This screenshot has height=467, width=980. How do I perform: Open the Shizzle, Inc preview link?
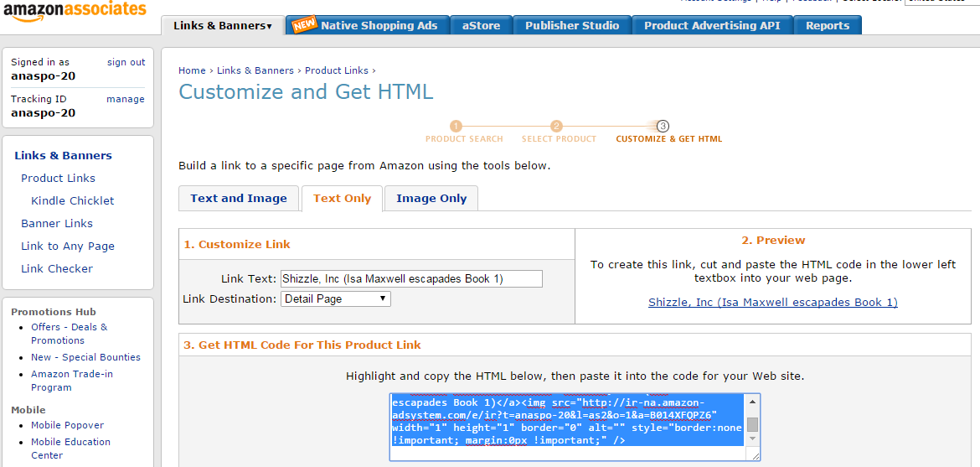pos(772,303)
